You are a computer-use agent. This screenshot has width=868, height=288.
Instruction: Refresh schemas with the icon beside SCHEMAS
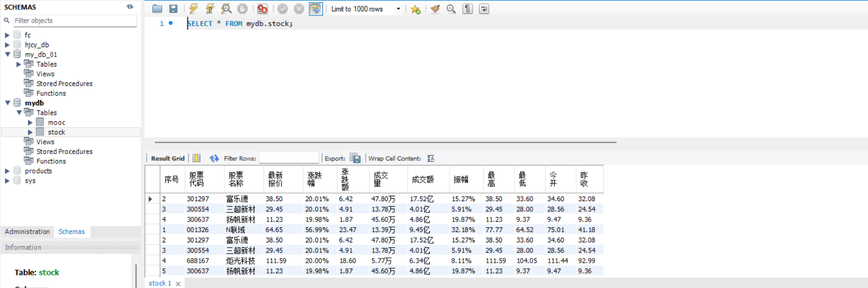point(130,7)
